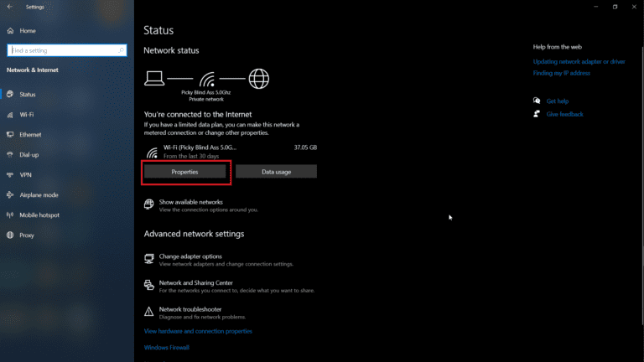Click the Wi-Fi signal icon in sidebar
This screenshot has height=362, width=644.
[10, 115]
